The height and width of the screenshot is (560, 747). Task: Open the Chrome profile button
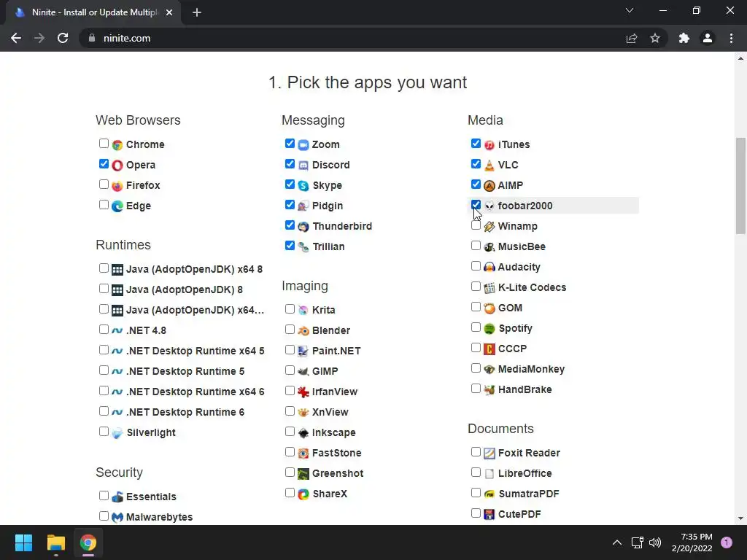[708, 38]
